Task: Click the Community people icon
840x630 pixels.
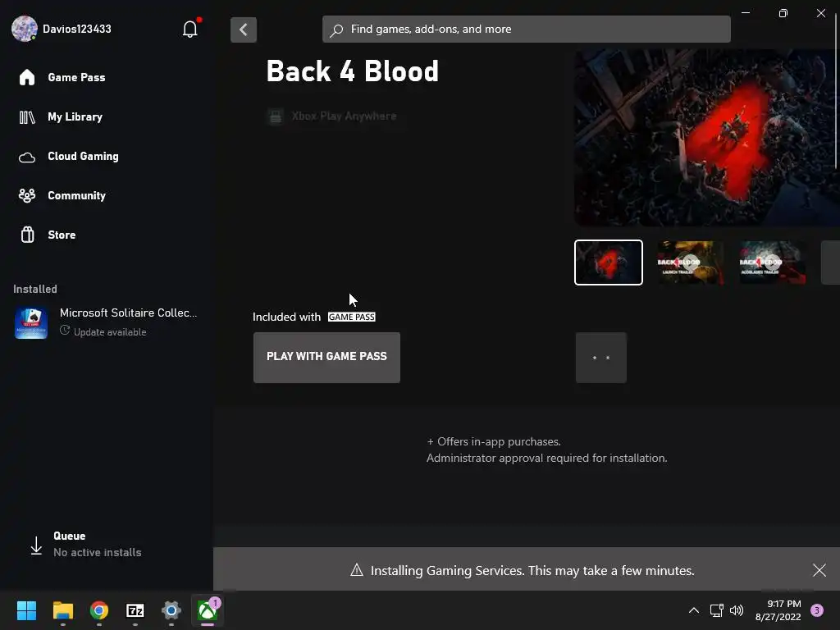Action: 27,195
